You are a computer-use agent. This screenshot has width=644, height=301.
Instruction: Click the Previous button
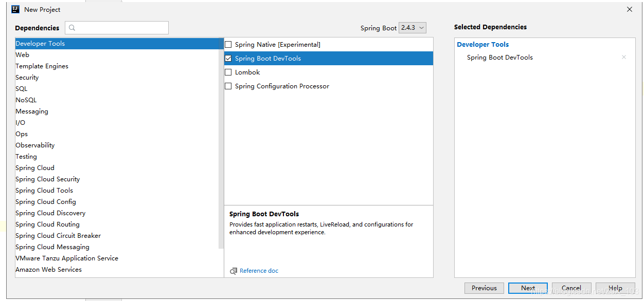coord(484,288)
